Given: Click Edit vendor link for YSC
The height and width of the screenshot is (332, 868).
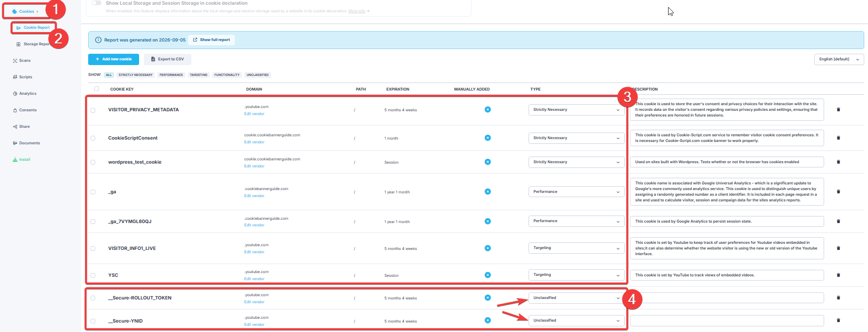Looking at the screenshot, I should point(254,279).
